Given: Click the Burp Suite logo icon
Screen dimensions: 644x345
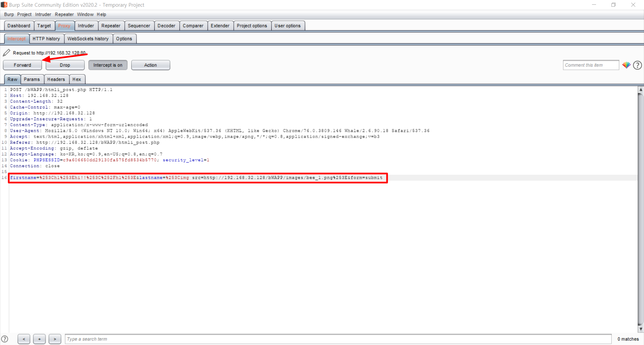Looking at the screenshot, I should (4, 5).
